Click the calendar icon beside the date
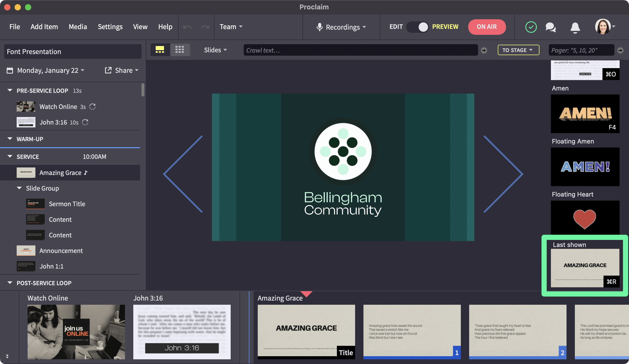 (10, 70)
